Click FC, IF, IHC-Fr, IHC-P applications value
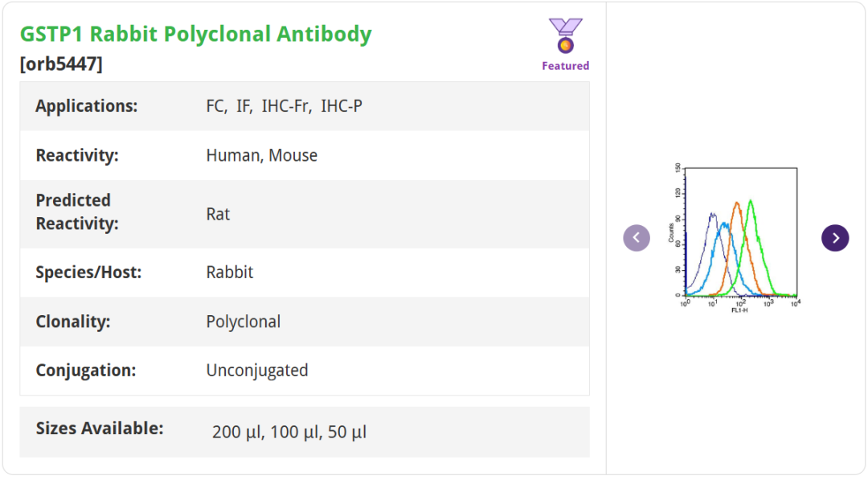The width and height of the screenshot is (868, 480). point(284,106)
